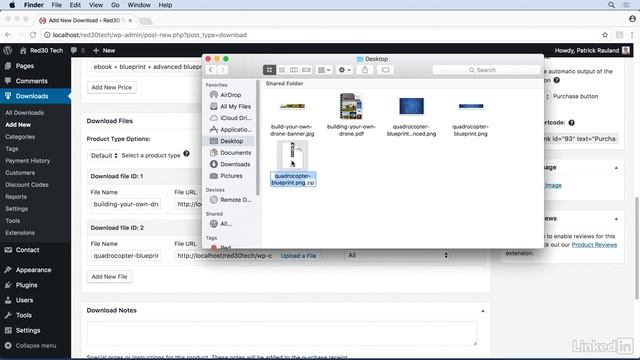This screenshot has width=640, height=360.
Task: Go back in Finder window
Action: (211, 70)
